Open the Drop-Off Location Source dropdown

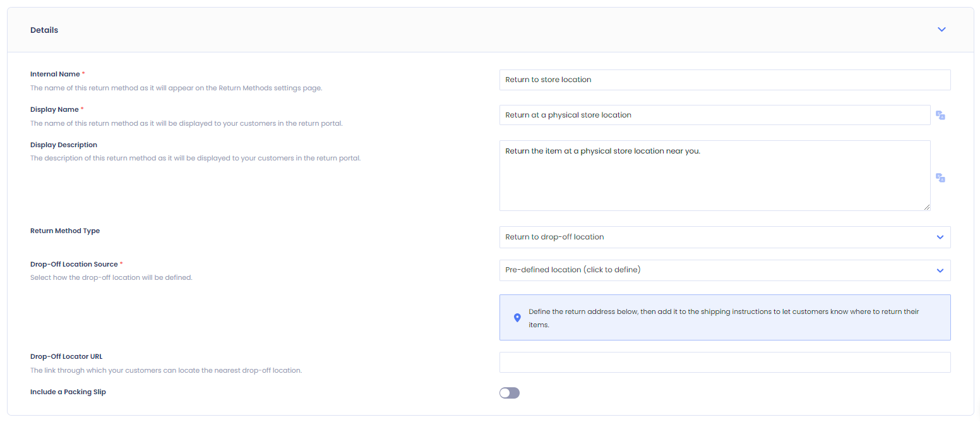point(725,270)
